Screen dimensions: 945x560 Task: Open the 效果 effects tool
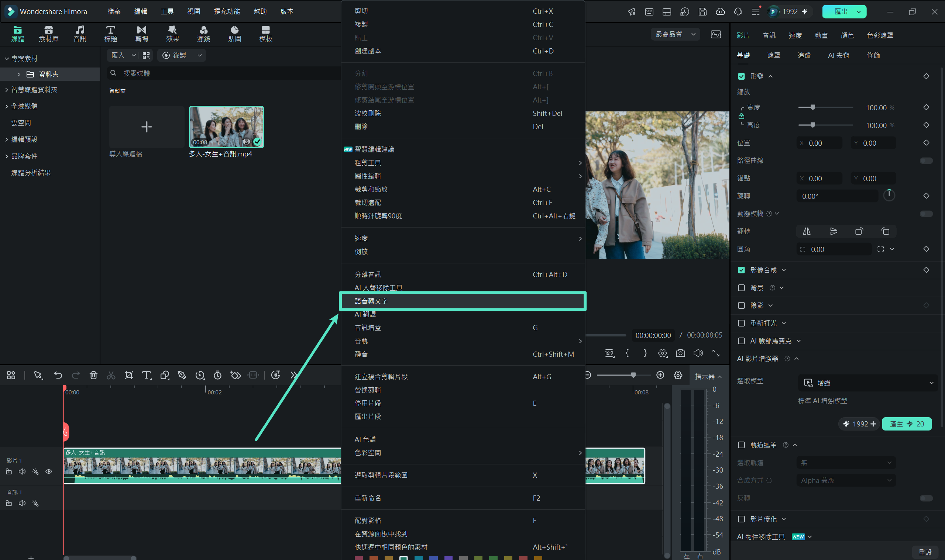[172, 34]
